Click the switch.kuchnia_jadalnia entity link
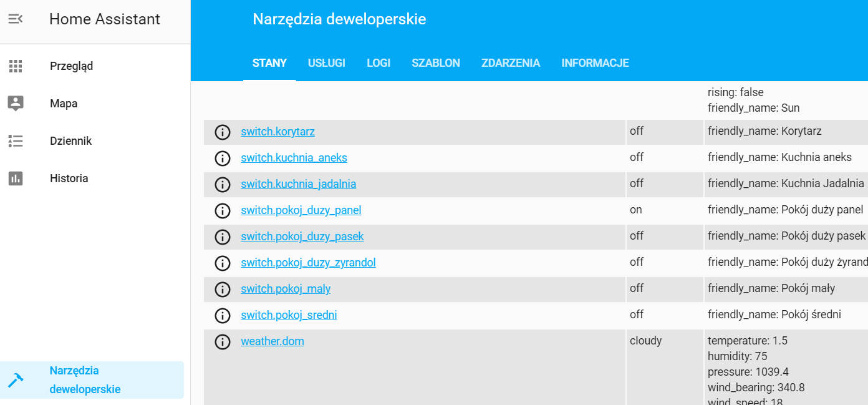 [299, 184]
